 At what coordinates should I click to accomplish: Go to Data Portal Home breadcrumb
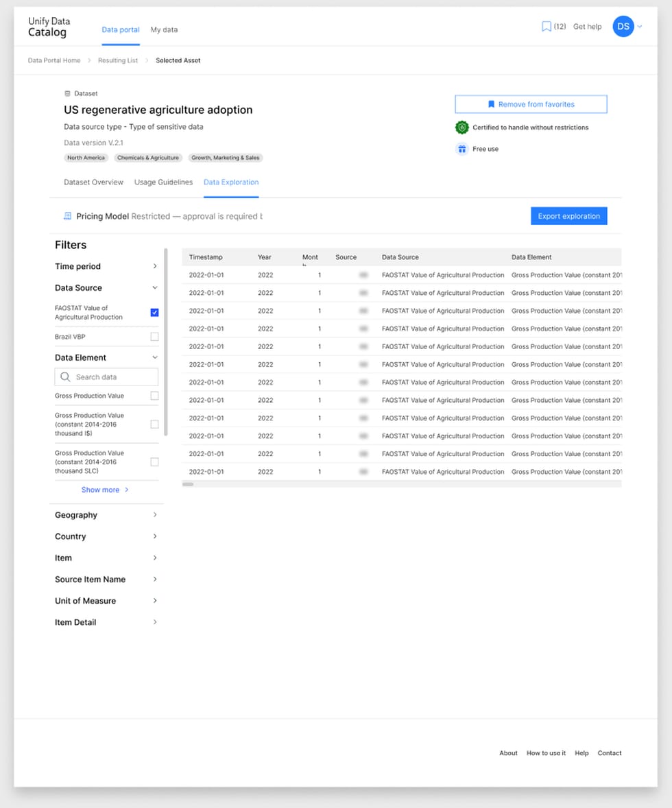click(54, 60)
